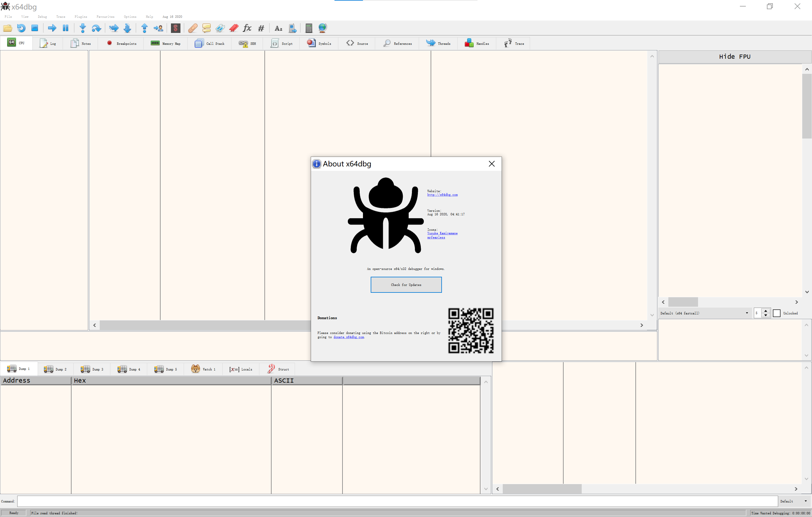Click the globe icon in toolbar

point(323,28)
